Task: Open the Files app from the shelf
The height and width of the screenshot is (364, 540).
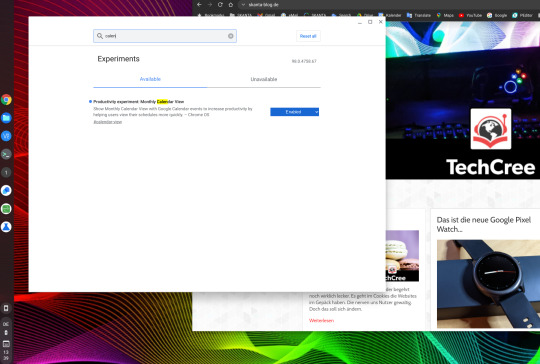Action: [6, 118]
